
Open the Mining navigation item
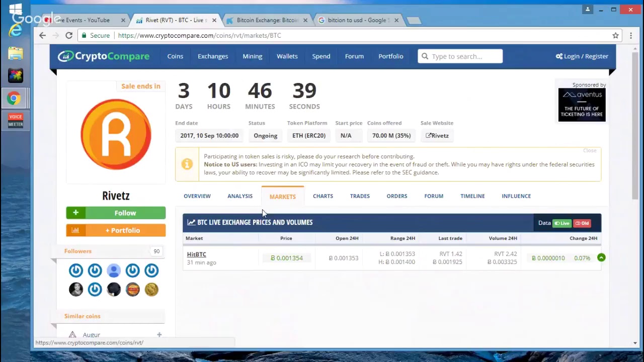253,56
